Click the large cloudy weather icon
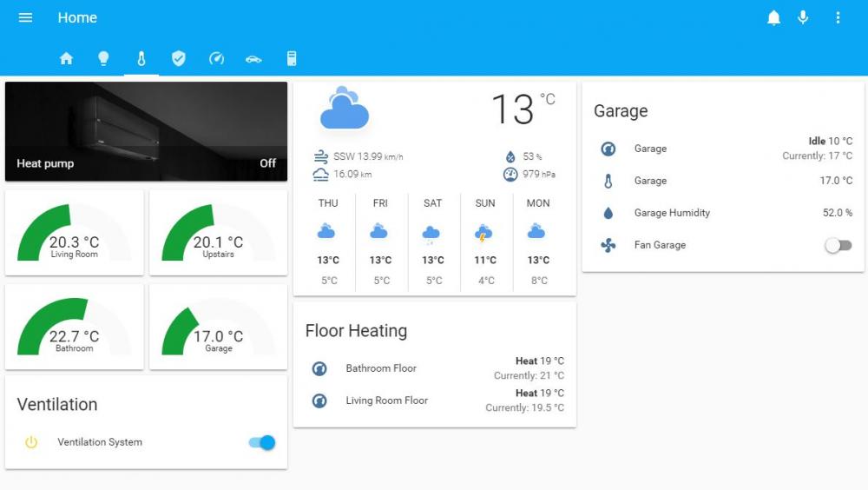The image size is (868, 490). tap(345, 108)
